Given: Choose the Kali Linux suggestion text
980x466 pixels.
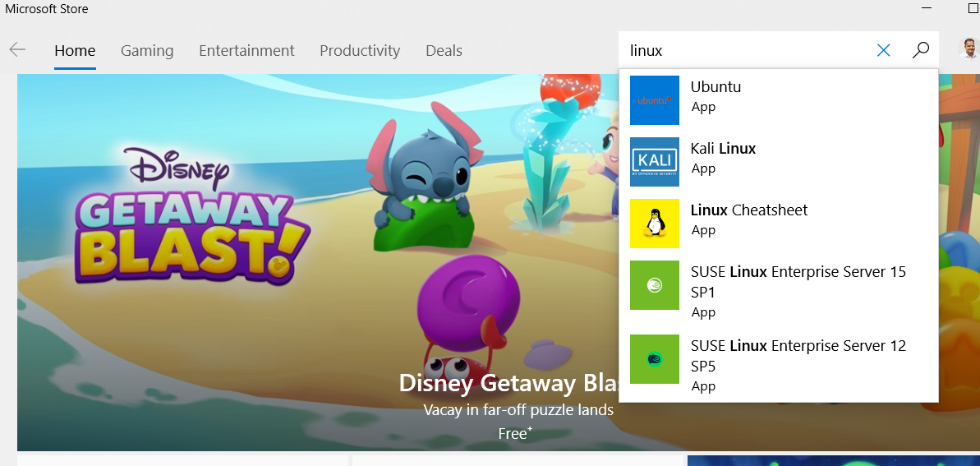Looking at the screenshot, I should (723, 149).
